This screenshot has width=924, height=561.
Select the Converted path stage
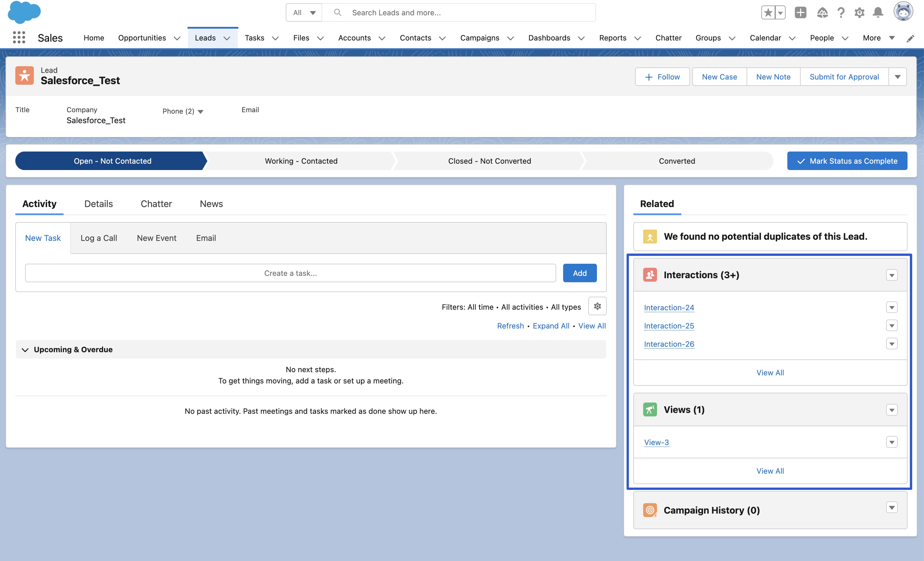pyautogui.click(x=677, y=160)
